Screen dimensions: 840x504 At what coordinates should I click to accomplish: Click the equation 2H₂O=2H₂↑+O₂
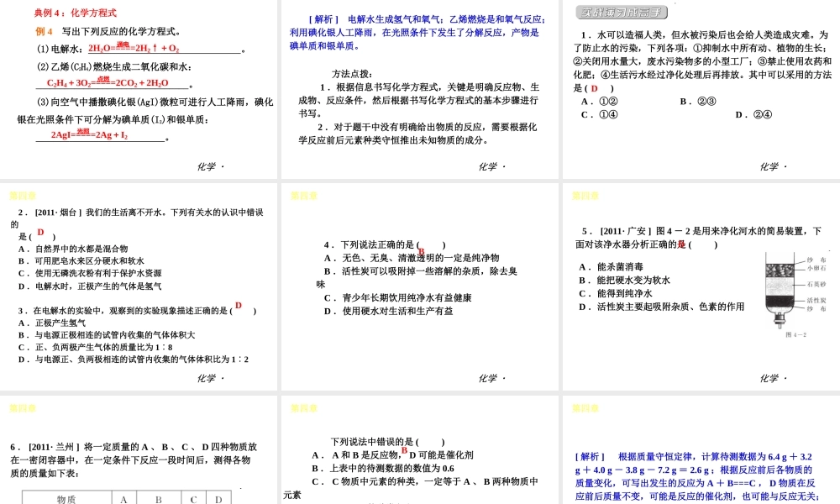point(134,48)
